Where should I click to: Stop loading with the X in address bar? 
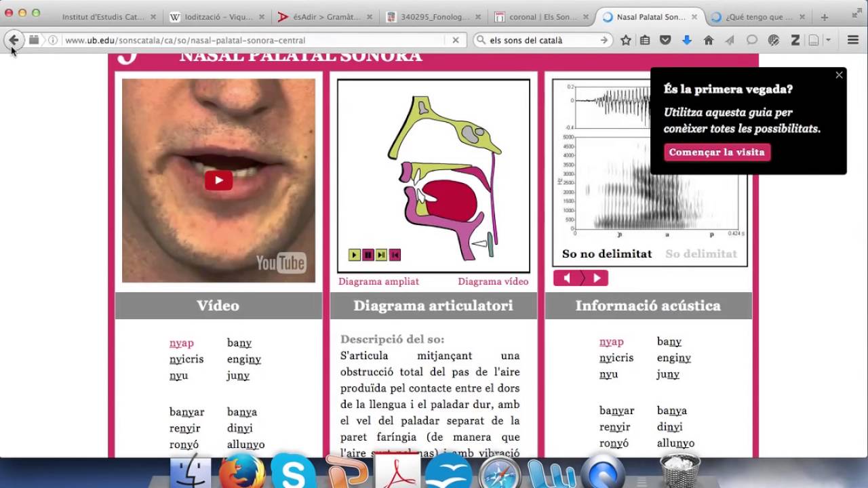point(456,41)
